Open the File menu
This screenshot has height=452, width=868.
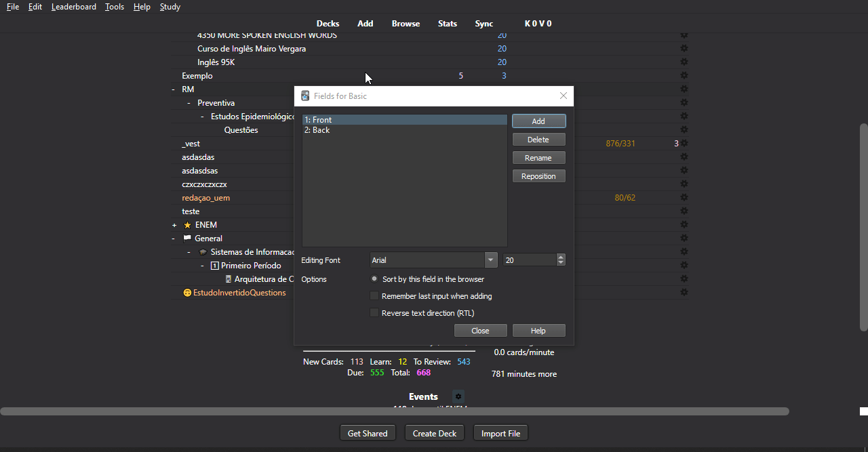(13, 7)
